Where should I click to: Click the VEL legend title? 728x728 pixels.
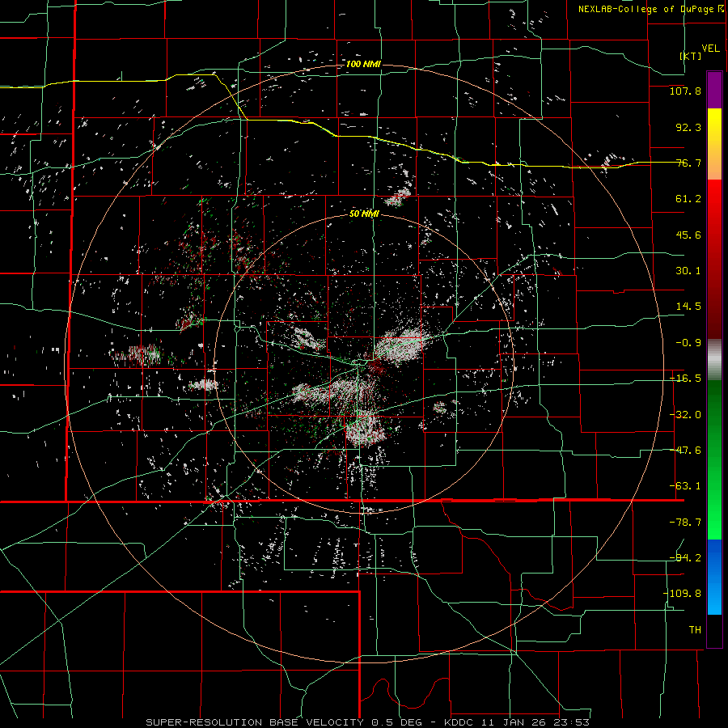[x=710, y=48]
